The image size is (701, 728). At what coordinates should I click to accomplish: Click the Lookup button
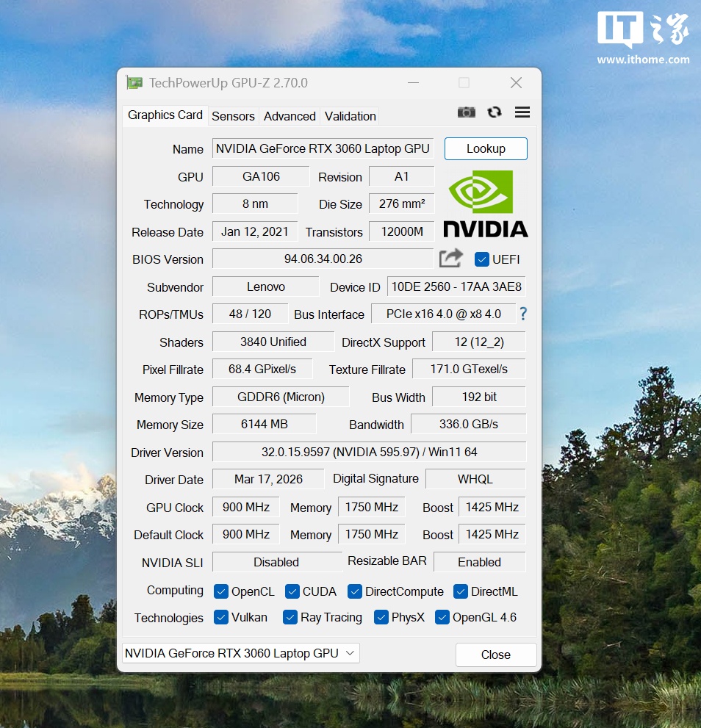pyautogui.click(x=486, y=148)
